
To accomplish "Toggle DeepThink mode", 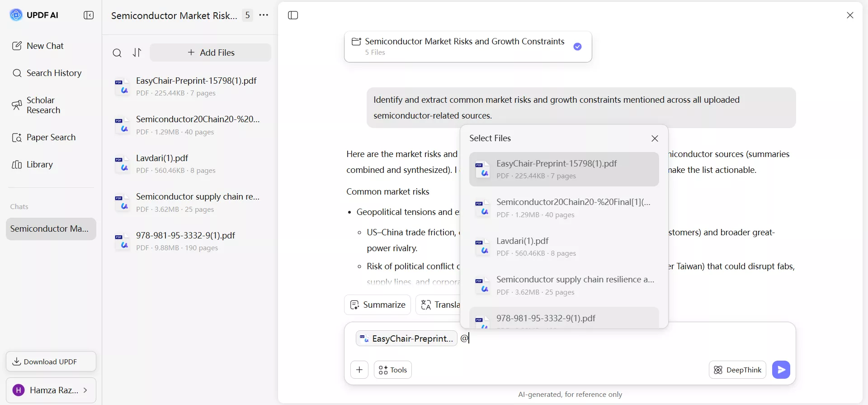I will pyautogui.click(x=737, y=370).
